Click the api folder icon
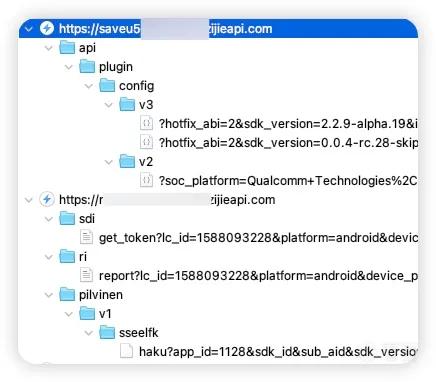The height and width of the screenshot is (382, 436). pyautogui.click(x=67, y=47)
